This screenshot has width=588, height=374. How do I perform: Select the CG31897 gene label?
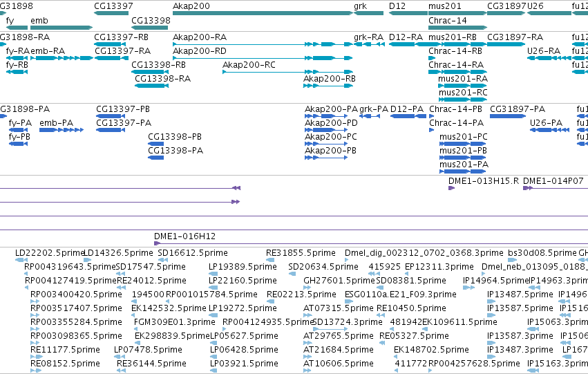(506, 6)
